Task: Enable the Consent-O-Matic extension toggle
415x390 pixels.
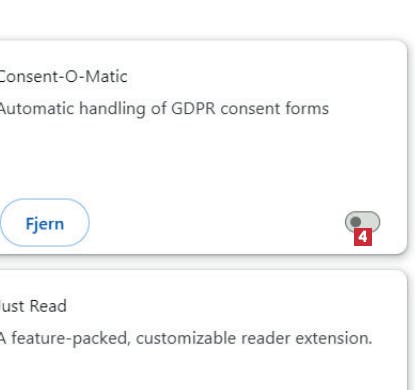Action: (362, 221)
